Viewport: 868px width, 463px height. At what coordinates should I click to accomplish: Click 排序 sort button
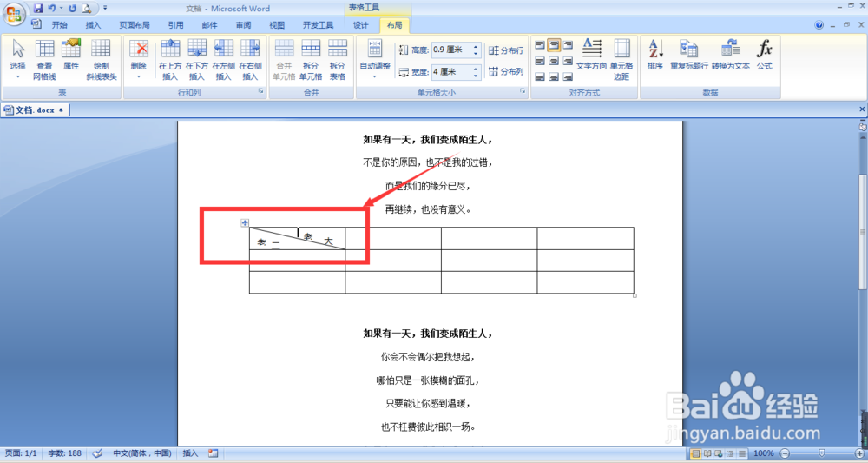[655, 54]
